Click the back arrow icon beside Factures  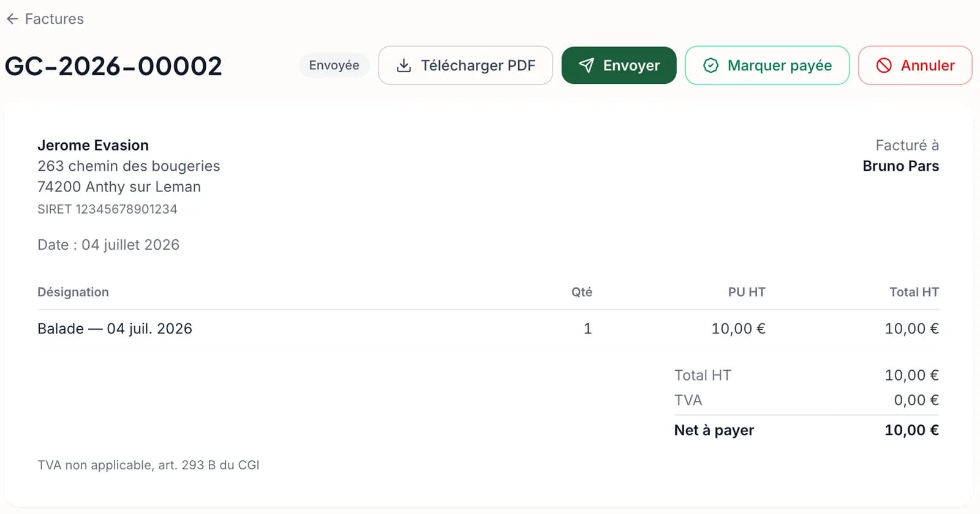click(12, 19)
